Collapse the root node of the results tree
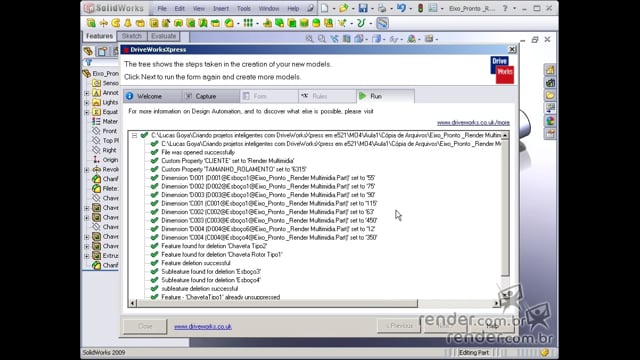Image resolution: width=640 pixels, height=360 pixels. [x=134, y=135]
